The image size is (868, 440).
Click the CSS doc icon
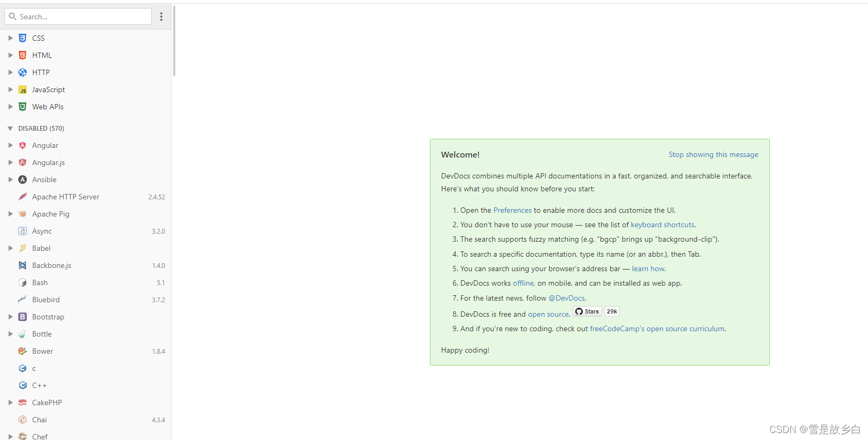tap(23, 38)
